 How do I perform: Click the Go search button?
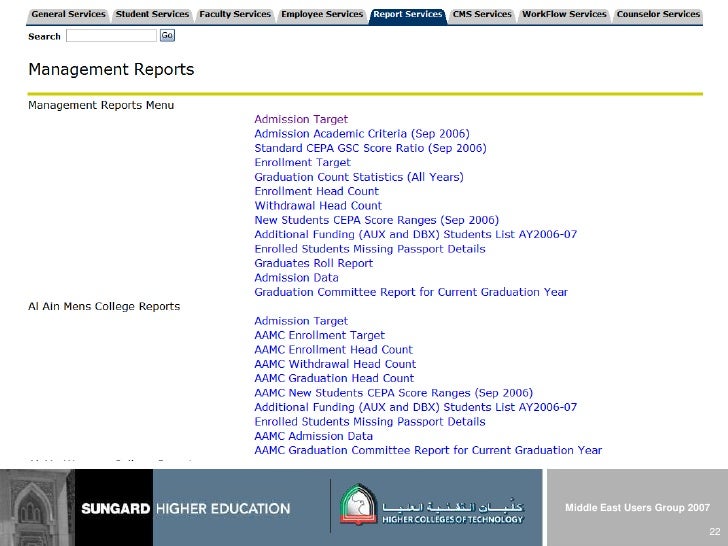click(167, 35)
